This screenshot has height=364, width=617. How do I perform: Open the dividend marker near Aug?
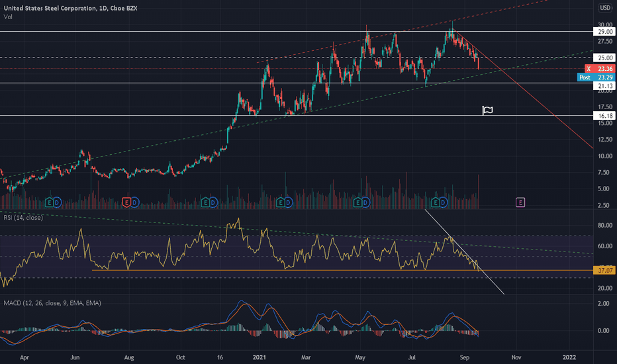pyautogui.click(x=134, y=203)
